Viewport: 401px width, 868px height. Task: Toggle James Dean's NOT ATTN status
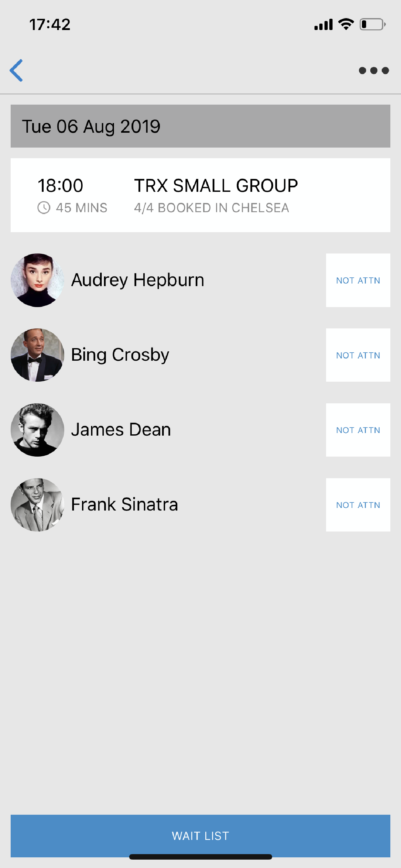(358, 430)
